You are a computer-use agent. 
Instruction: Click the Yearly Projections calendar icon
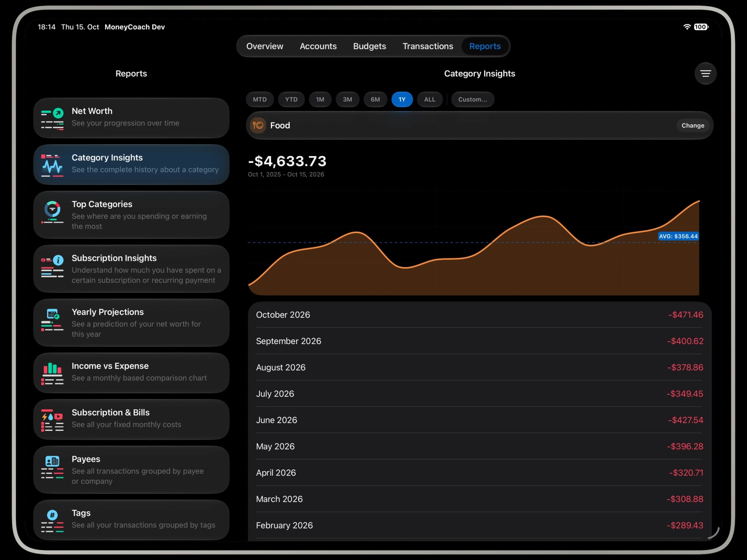52,320
